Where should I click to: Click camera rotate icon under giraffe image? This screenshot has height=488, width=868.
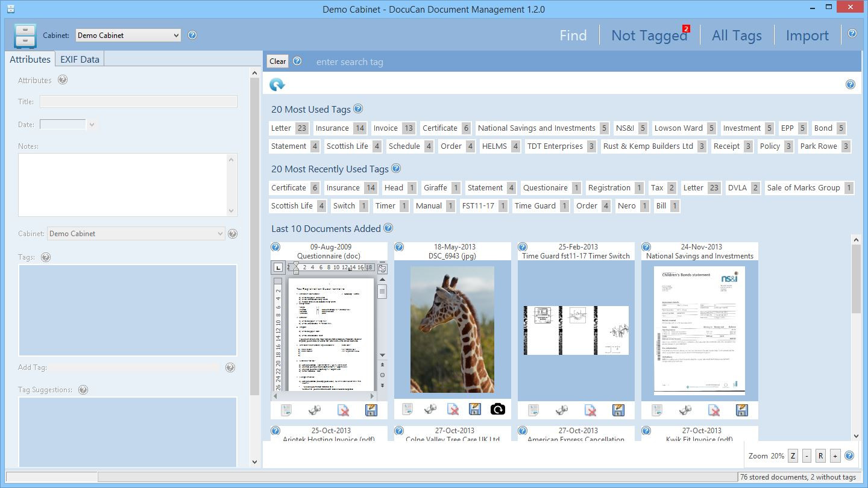(498, 410)
